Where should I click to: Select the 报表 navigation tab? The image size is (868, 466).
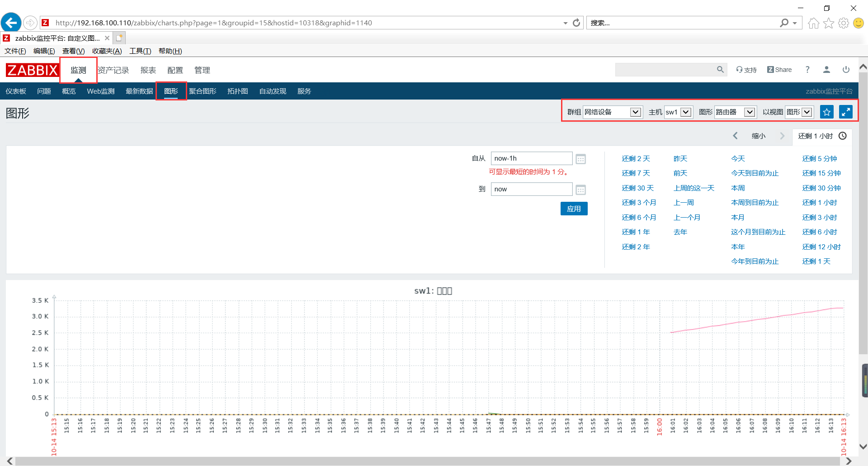point(148,70)
